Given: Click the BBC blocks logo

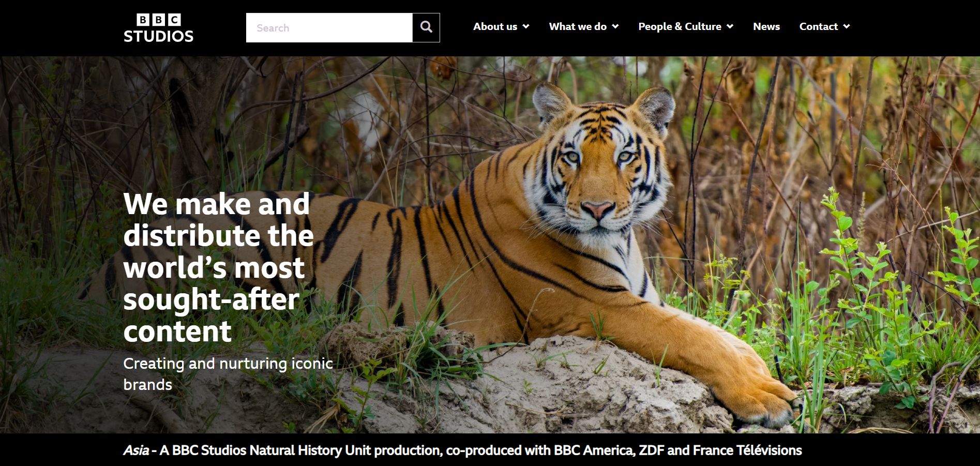Looking at the screenshot, I should (x=158, y=20).
